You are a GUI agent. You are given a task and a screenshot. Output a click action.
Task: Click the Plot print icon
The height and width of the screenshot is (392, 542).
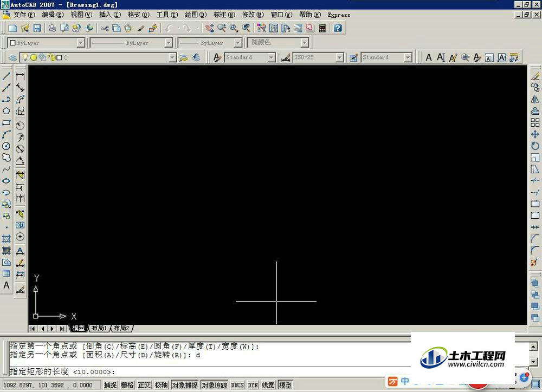click(53, 28)
